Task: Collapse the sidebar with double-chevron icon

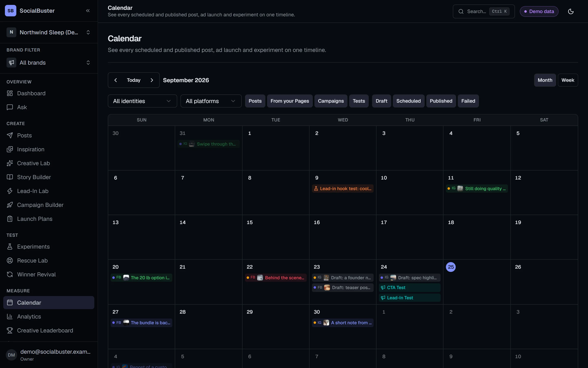Action: tap(88, 11)
